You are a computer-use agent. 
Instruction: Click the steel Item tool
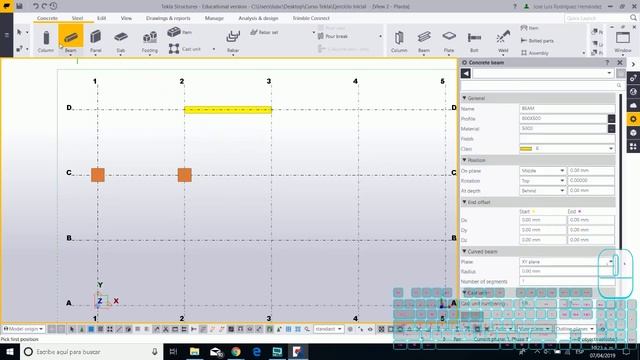click(529, 28)
